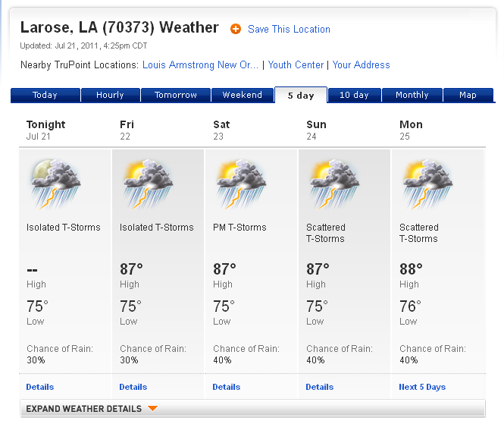Viewport: 504px width, 424px height.
Task: Select the Tomorrow tab
Action: 176,96
